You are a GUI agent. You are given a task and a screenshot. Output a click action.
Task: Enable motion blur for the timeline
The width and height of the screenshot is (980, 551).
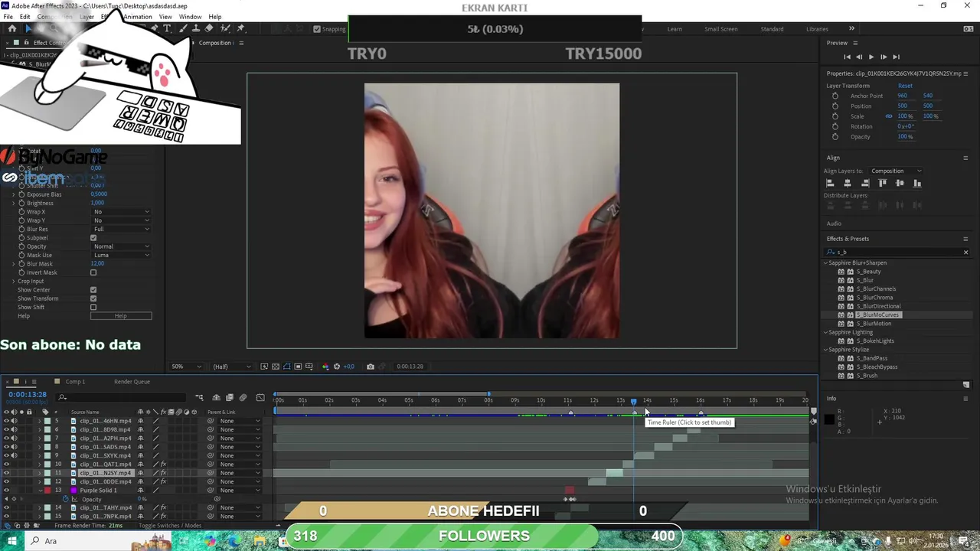click(243, 397)
